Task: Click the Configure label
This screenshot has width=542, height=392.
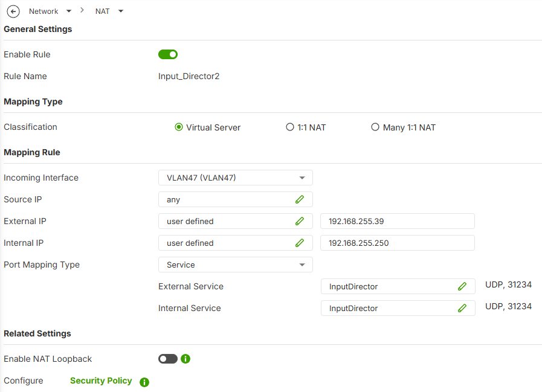Action: pos(24,381)
